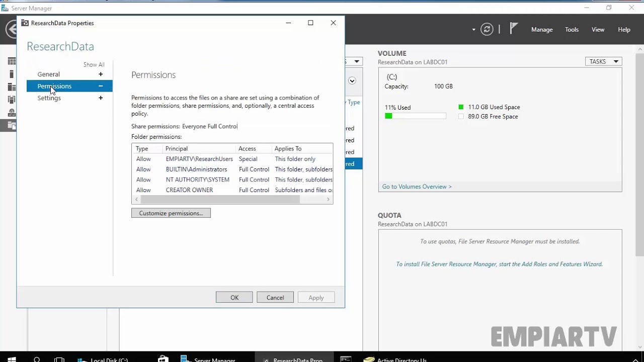Open the TASKS dropdown in Volume panel
This screenshot has width=644, height=362.
click(604, 61)
